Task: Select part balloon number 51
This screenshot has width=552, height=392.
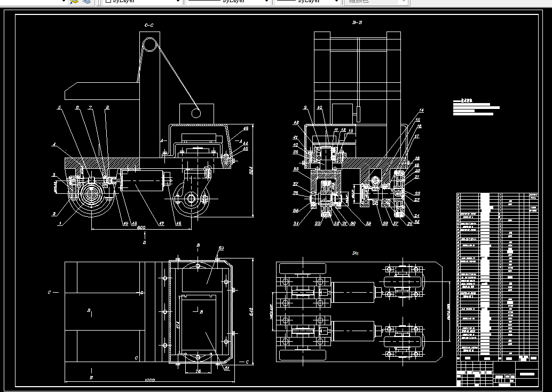Action: click(227, 369)
